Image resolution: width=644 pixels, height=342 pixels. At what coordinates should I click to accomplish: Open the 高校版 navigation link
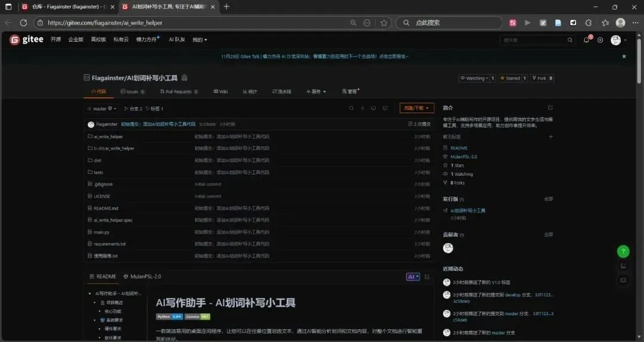pyautogui.click(x=98, y=39)
